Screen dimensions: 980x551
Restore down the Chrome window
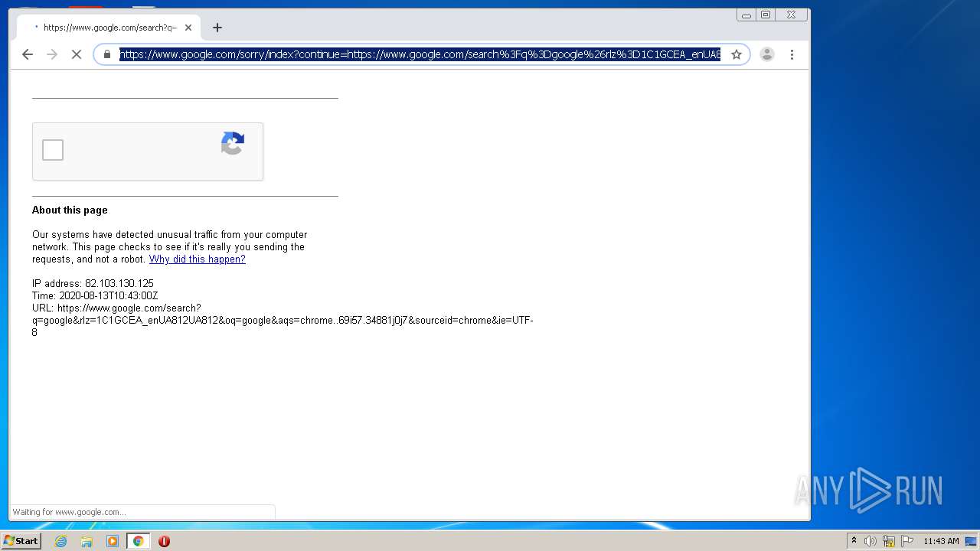[766, 15]
